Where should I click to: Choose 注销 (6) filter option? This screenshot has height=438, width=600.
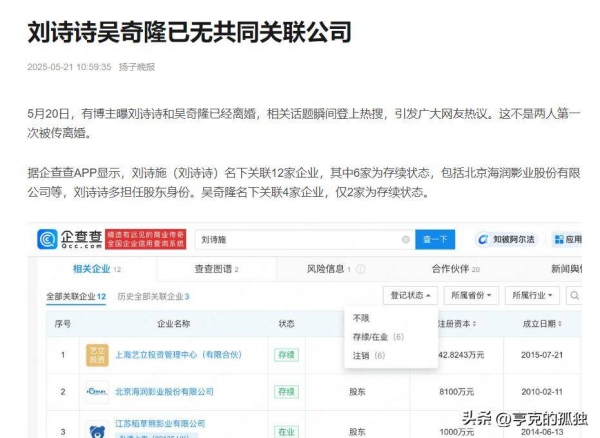coord(369,355)
